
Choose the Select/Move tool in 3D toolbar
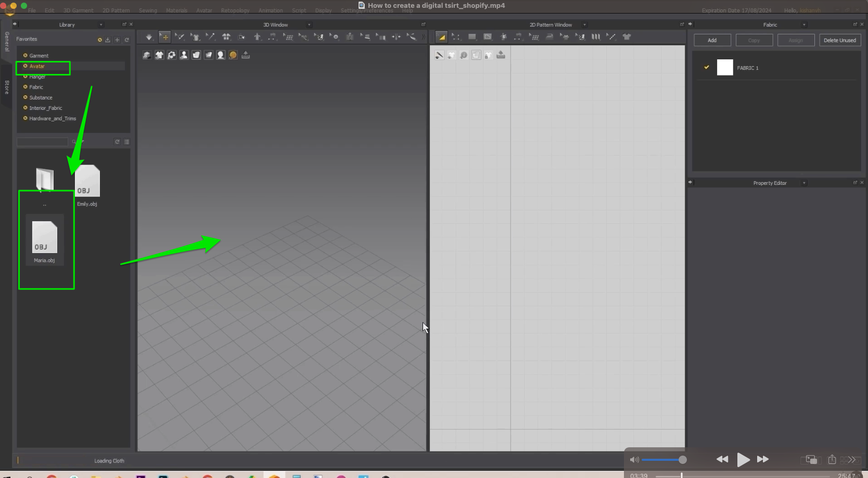pyautogui.click(x=165, y=37)
